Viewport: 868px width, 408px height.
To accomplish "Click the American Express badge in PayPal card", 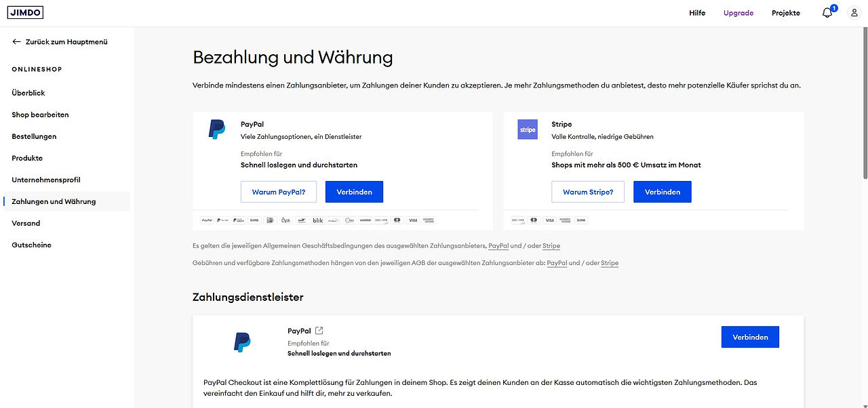I will [428, 220].
